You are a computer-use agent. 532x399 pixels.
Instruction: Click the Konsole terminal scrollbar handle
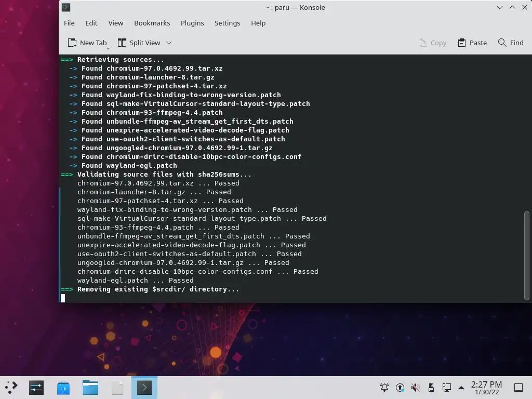(527, 256)
